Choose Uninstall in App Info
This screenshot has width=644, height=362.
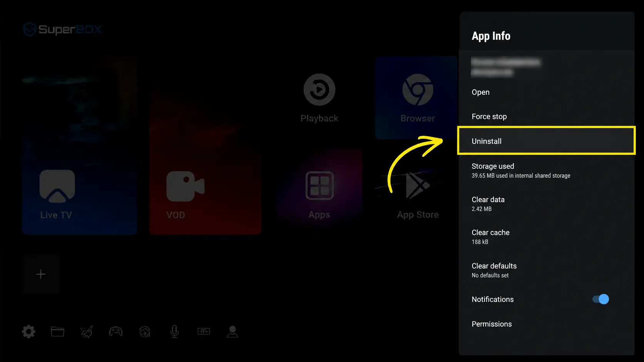coord(547,141)
